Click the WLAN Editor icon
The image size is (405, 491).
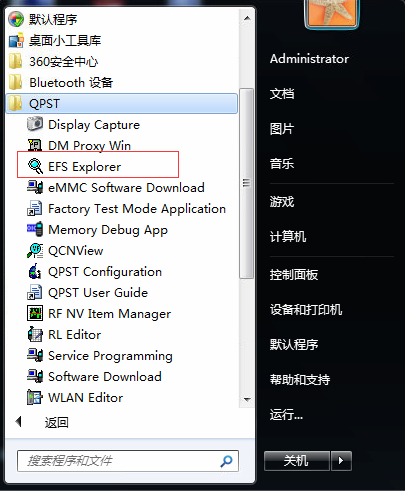35,397
